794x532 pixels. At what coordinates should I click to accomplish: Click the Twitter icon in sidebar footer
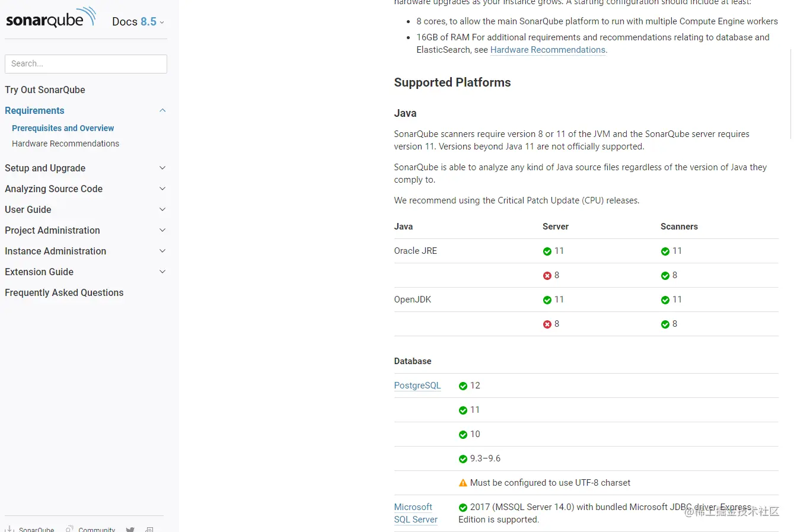coord(130,529)
